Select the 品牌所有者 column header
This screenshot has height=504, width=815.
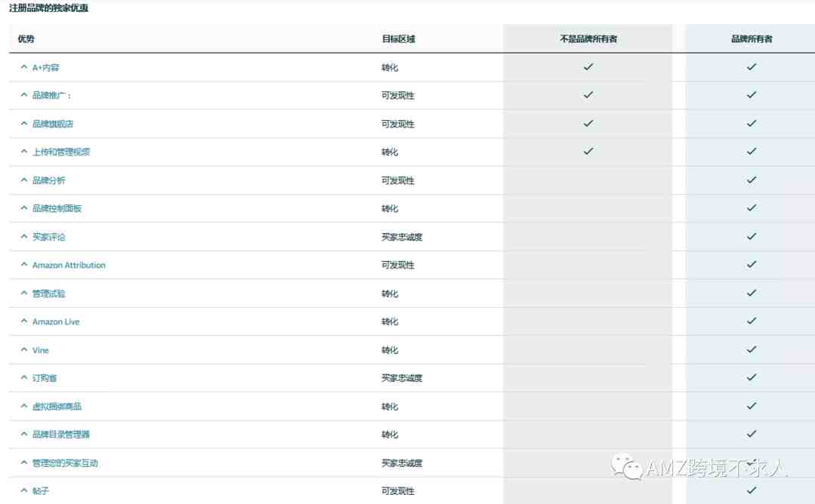pyautogui.click(x=752, y=39)
